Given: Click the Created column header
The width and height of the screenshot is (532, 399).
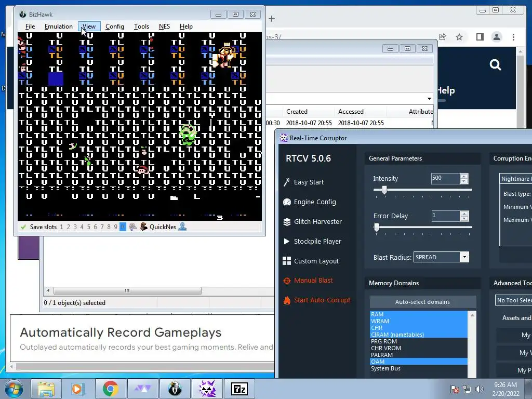Looking at the screenshot, I should (309, 112).
